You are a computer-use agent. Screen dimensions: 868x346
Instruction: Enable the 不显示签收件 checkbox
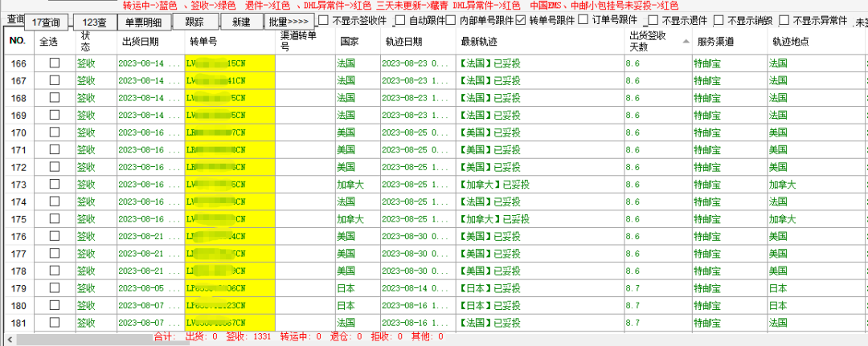pos(325,21)
